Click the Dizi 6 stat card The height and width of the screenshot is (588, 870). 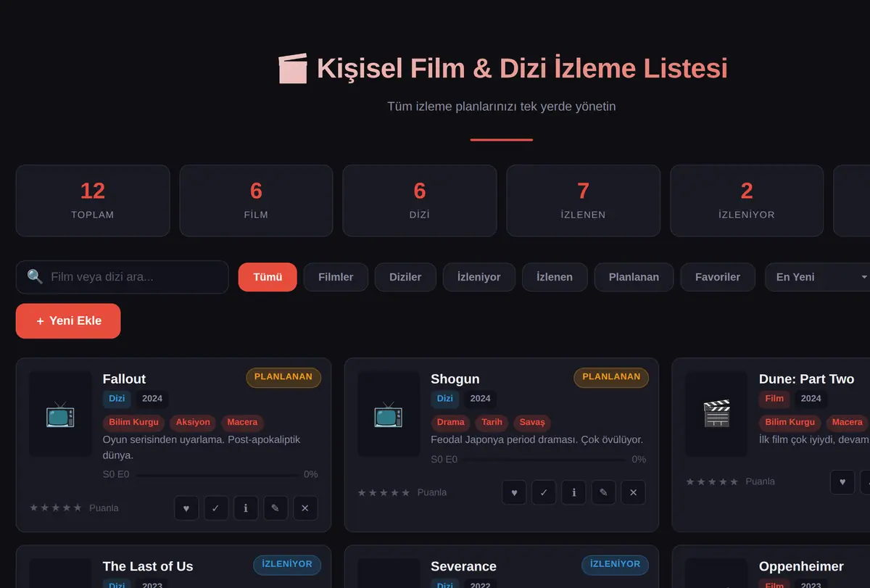click(420, 201)
